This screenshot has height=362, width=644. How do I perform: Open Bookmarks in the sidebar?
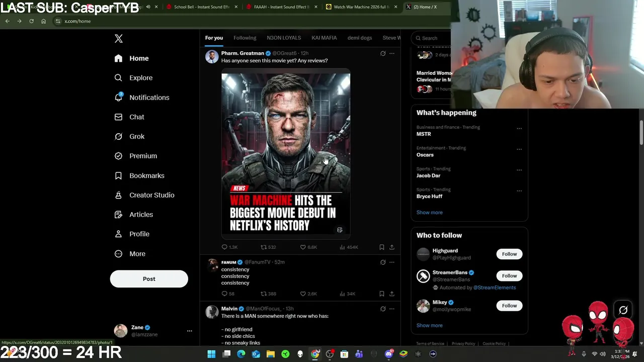(x=139, y=175)
